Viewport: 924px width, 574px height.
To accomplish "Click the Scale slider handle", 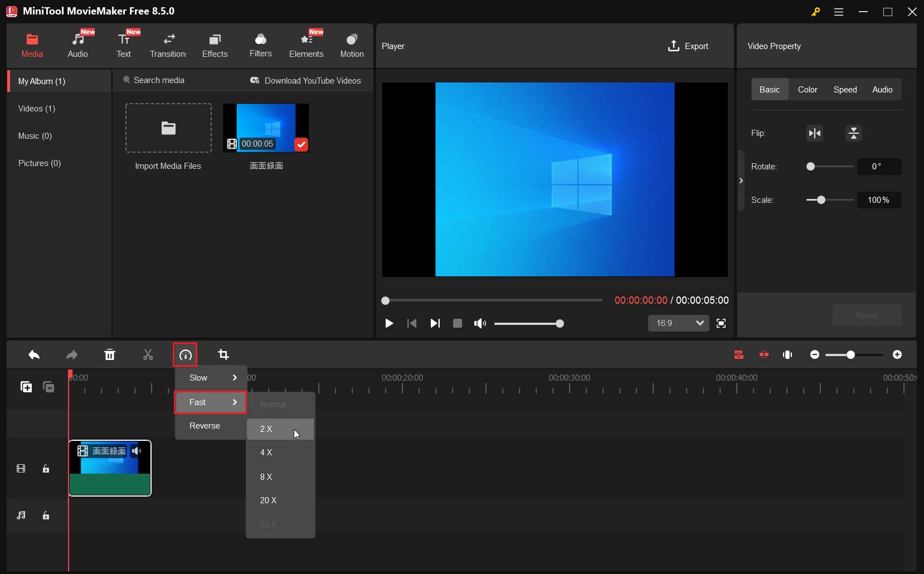I will point(821,200).
